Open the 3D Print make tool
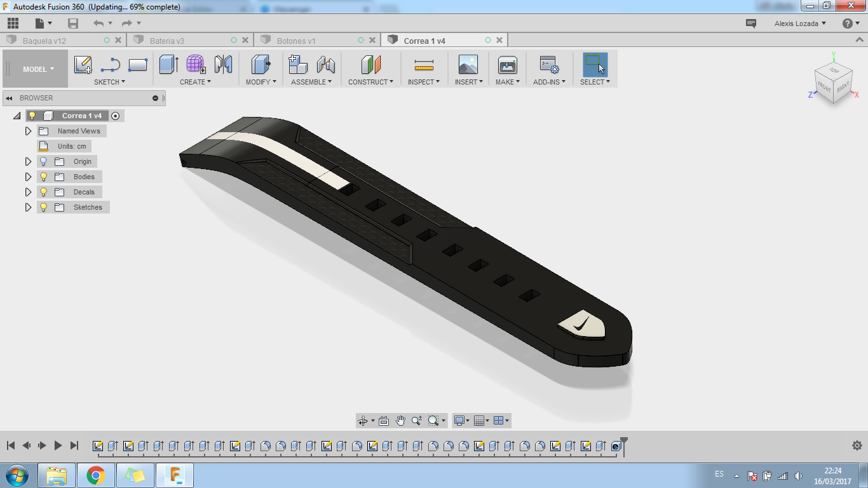Viewport: 868px width, 488px height. (x=508, y=65)
